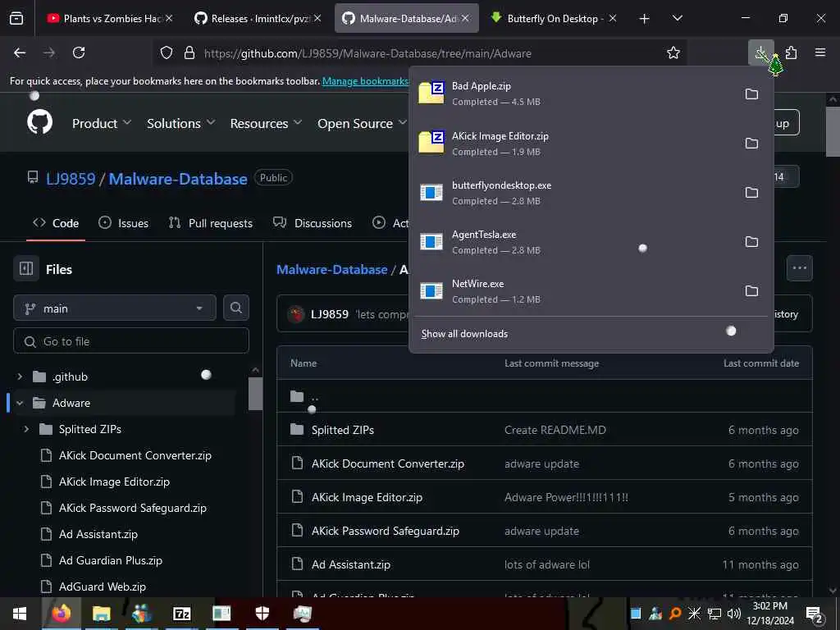Screen dimensions: 840x630
Task: Open the Windows Start menu
Action: (20, 614)
